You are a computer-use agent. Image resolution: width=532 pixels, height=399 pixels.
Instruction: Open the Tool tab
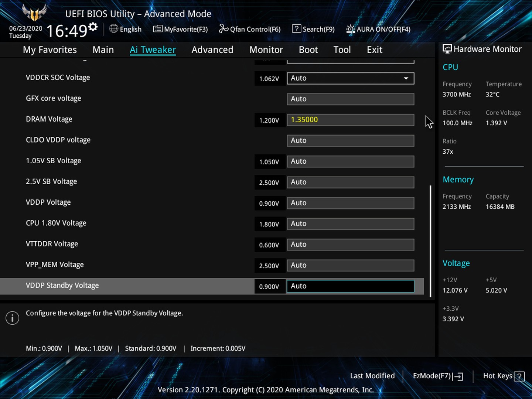click(342, 50)
